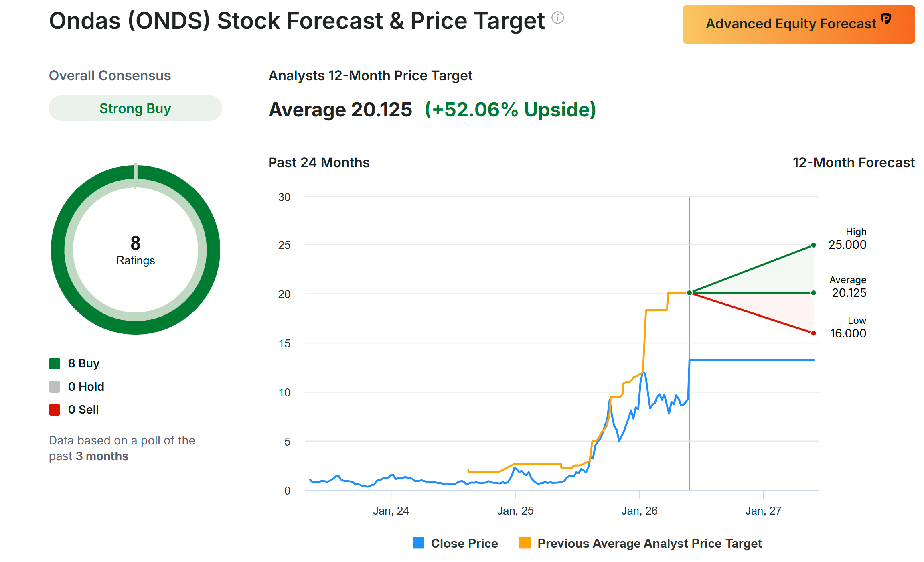Click the Average 20.125 forecast endpoint dot
This screenshot has height=562, width=924.
click(x=813, y=293)
